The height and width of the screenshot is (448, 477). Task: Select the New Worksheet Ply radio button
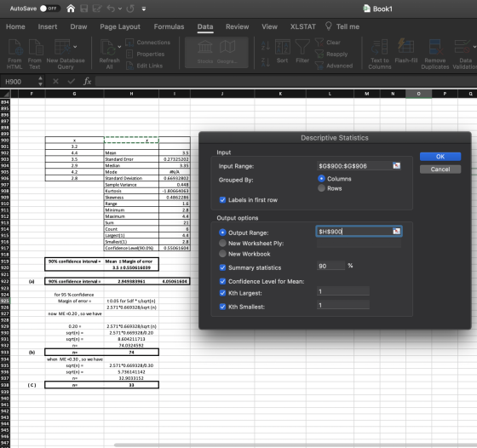point(222,243)
